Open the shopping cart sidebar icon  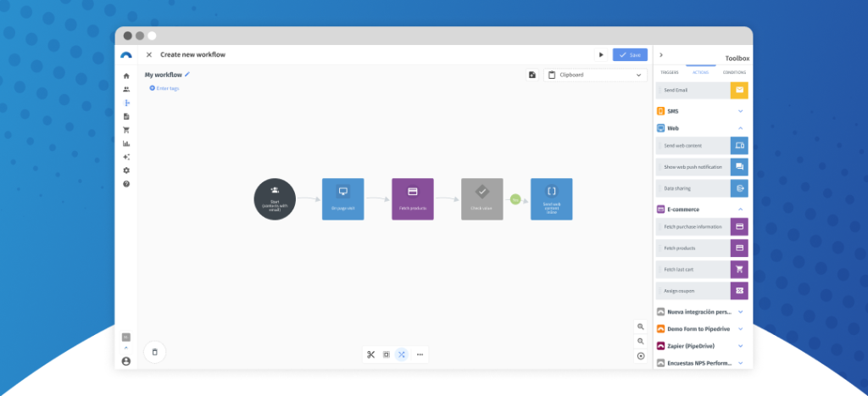coord(126,130)
